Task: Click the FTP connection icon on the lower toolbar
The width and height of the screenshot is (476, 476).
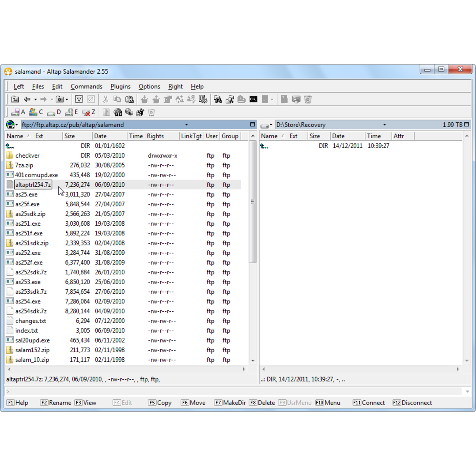Action: pos(118,112)
